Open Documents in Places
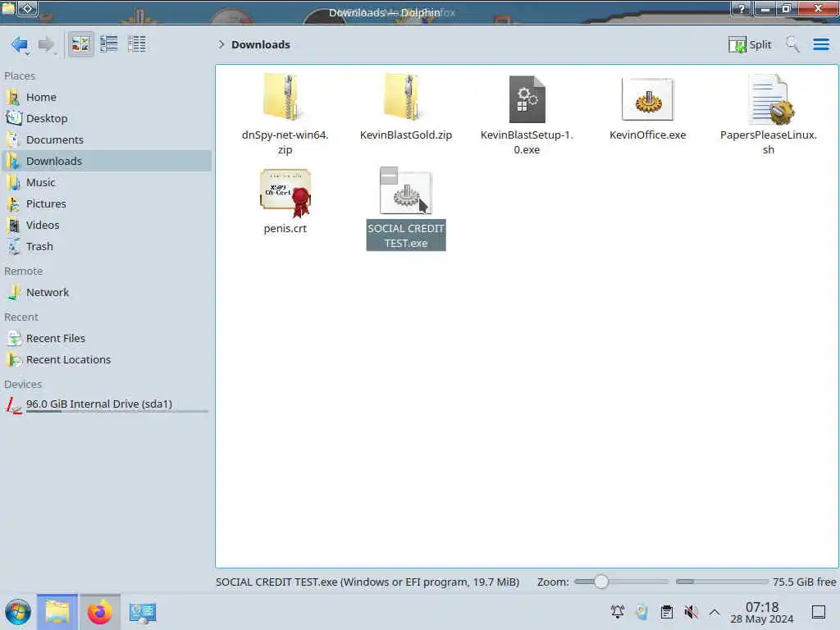The height and width of the screenshot is (630, 840). pos(107,139)
